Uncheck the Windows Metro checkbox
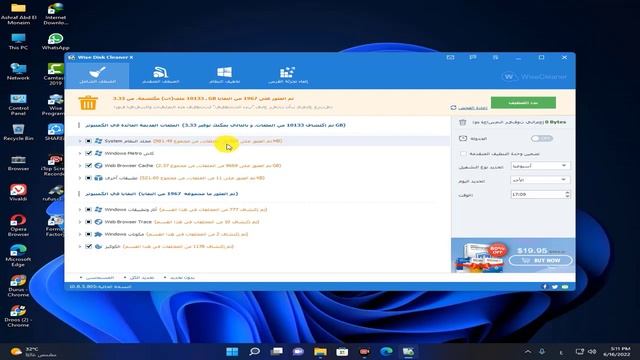This screenshot has width=640, height=360. click(x=89, y=153)
